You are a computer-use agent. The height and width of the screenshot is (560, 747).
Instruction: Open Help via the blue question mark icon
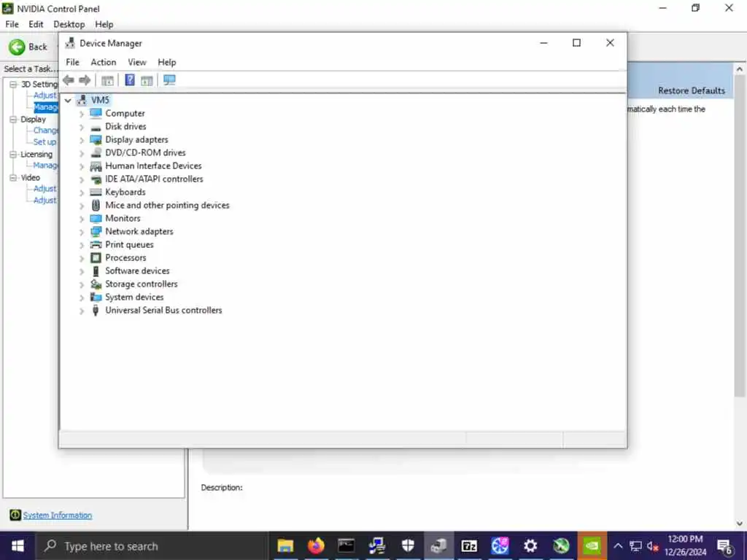coord(130,80)
